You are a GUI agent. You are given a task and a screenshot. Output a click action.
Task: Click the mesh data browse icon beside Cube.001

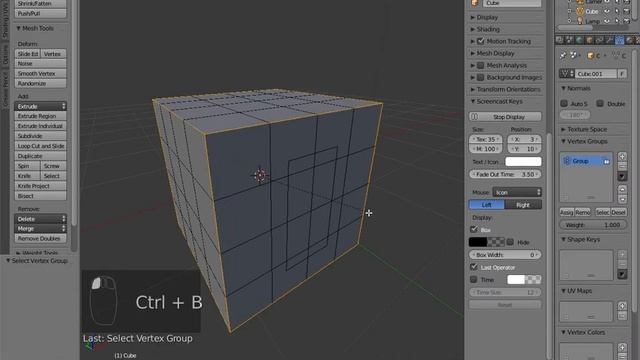pyautogui.click(x=567, y=74)
